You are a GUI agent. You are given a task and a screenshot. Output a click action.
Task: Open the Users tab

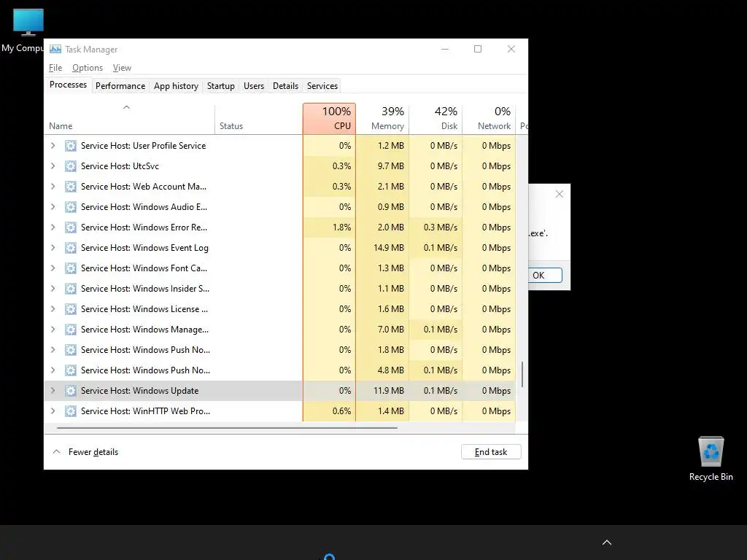[253, 86]
